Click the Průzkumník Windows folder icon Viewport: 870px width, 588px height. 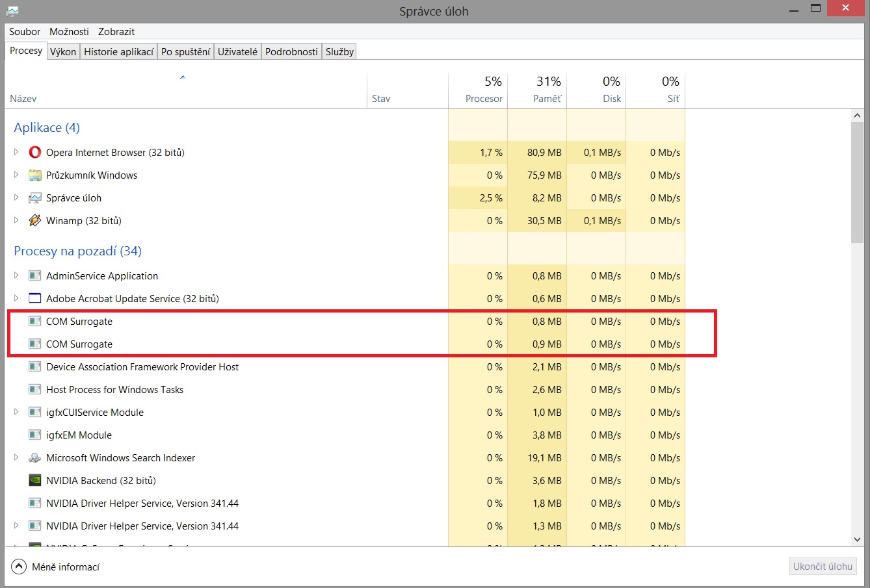[x=35, y=175]
